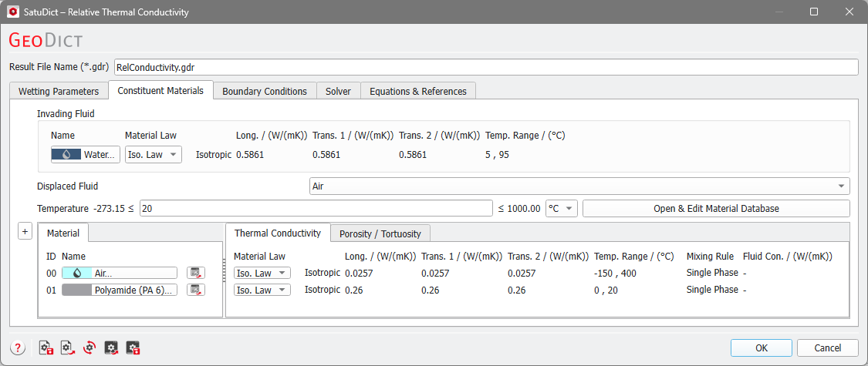Click the Fluid Con. / (W/(mK)) header

(788, 257)
